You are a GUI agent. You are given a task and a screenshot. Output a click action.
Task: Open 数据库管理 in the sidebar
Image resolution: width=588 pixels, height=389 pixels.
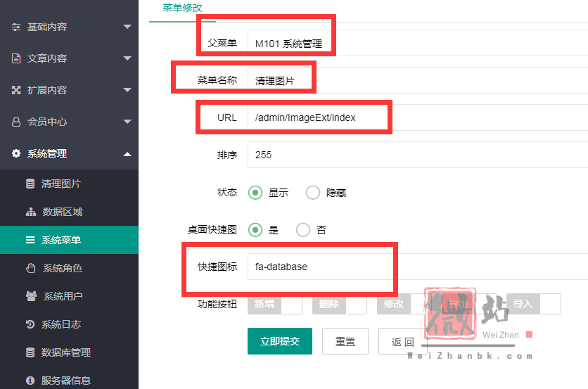[69, 352]
